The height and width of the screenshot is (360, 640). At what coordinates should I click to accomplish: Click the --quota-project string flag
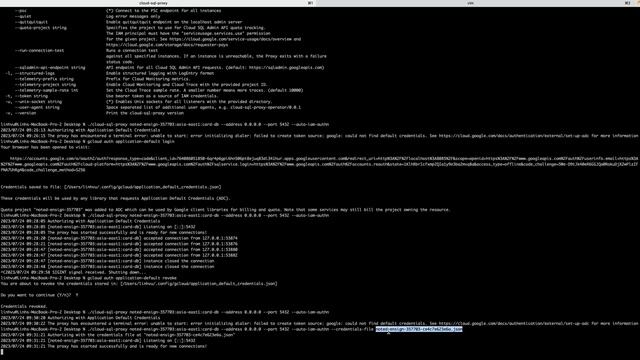pos(41,28)
